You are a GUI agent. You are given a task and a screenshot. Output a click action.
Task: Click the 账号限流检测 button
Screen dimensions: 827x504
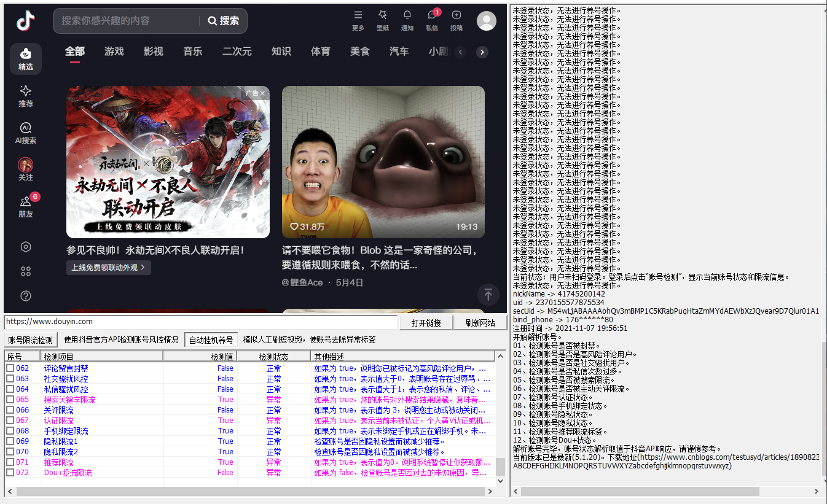coord(31,340)
